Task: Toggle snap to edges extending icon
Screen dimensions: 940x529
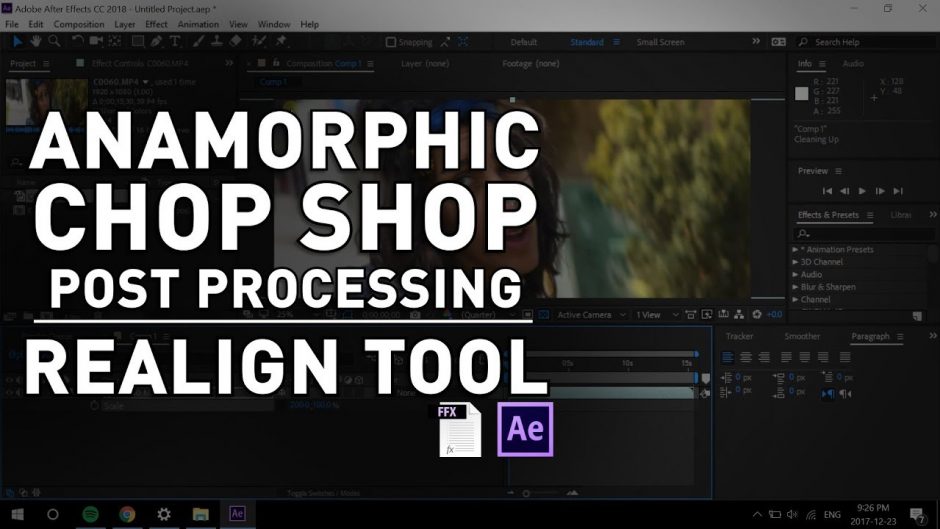Action: [x=445, y=42]
